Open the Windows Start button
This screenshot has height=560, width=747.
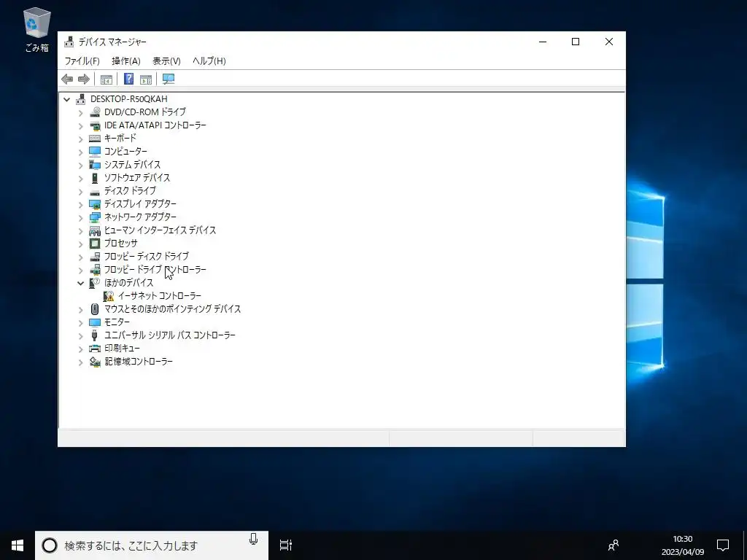pos(18,545)
